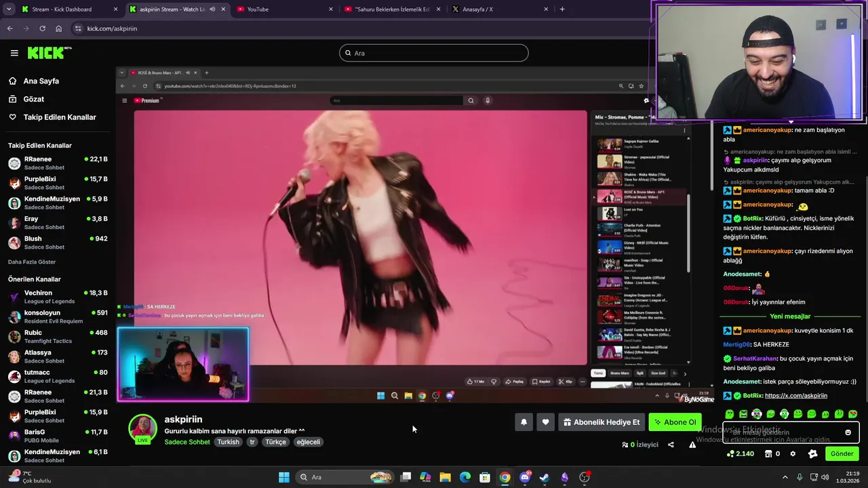Image resolution: width=868 pixels, height=488 pixels.
Task: Expand Daha Fazla Göster
Action: (32, 262)
